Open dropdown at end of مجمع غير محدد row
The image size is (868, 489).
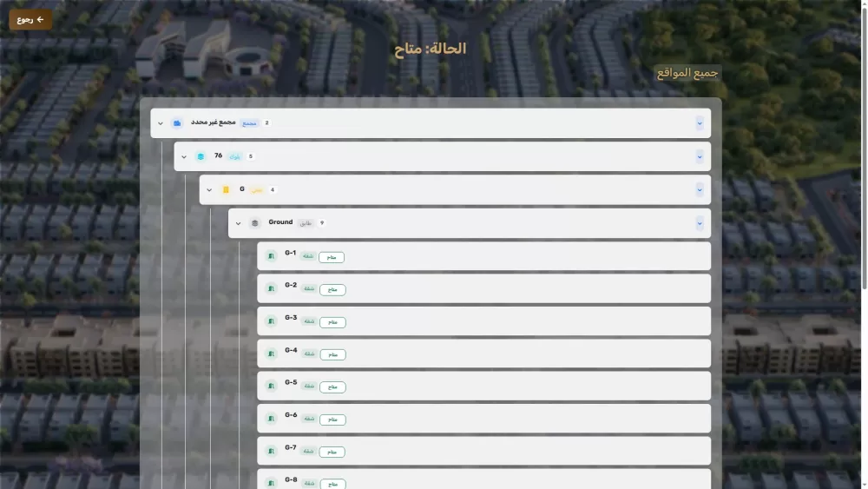click(700, 123)
